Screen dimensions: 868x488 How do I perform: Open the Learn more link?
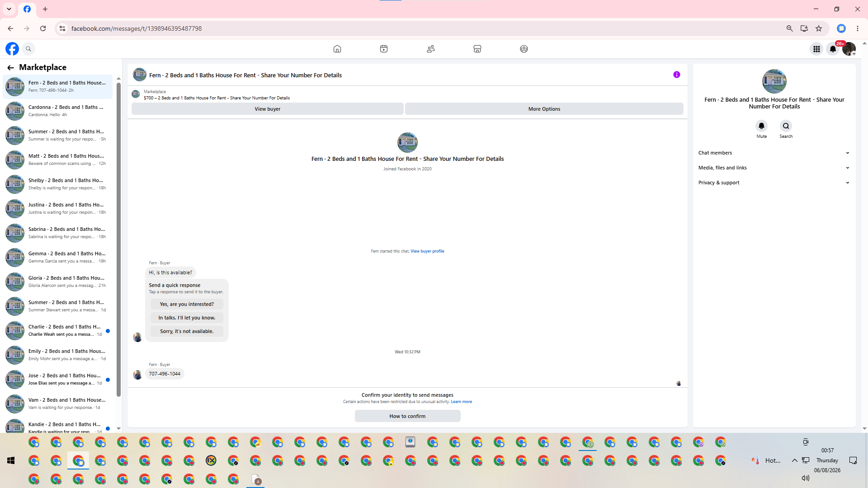click(x=461, y=402)
